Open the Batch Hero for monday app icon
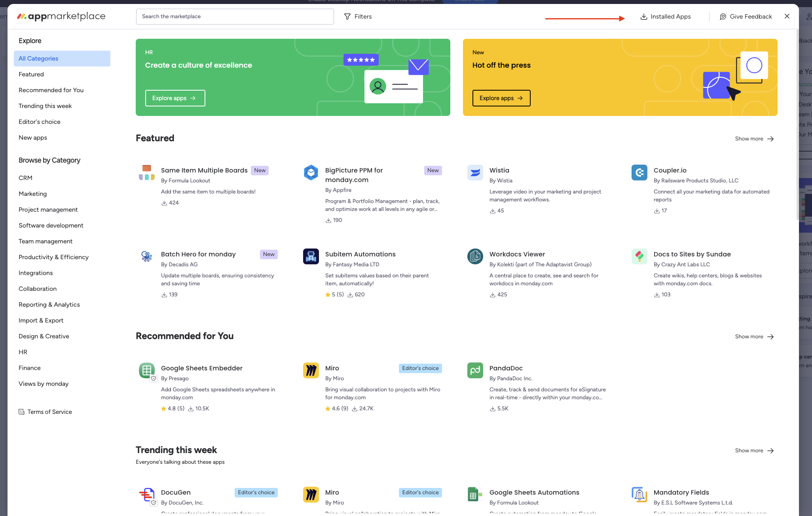The image size is (812, 516). coord(147,256)
